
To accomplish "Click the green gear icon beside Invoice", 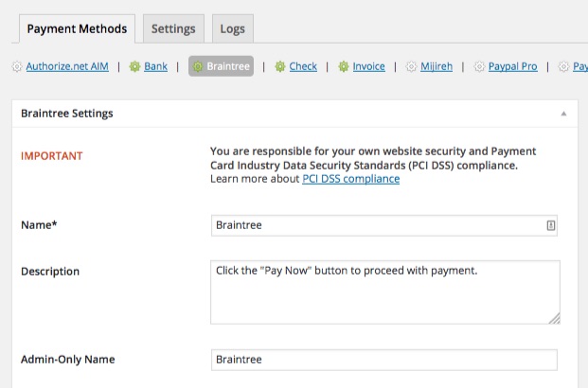I will click(x=344, y=67).
